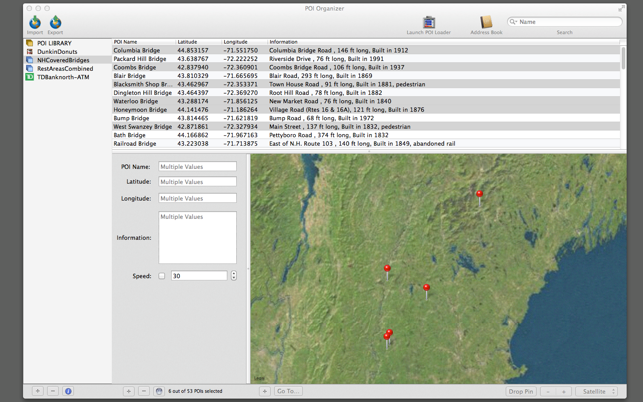Viewport: 643px width, 402px height.
Task: Select the Packard Hill Bridge row
Action: click(x=366, y=59)
